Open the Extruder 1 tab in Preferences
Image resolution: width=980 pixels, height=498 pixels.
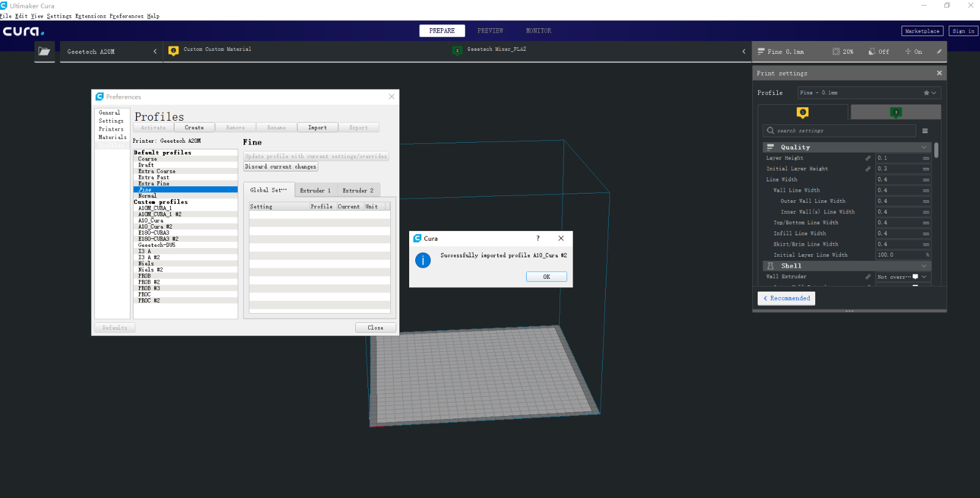(315, 190)
